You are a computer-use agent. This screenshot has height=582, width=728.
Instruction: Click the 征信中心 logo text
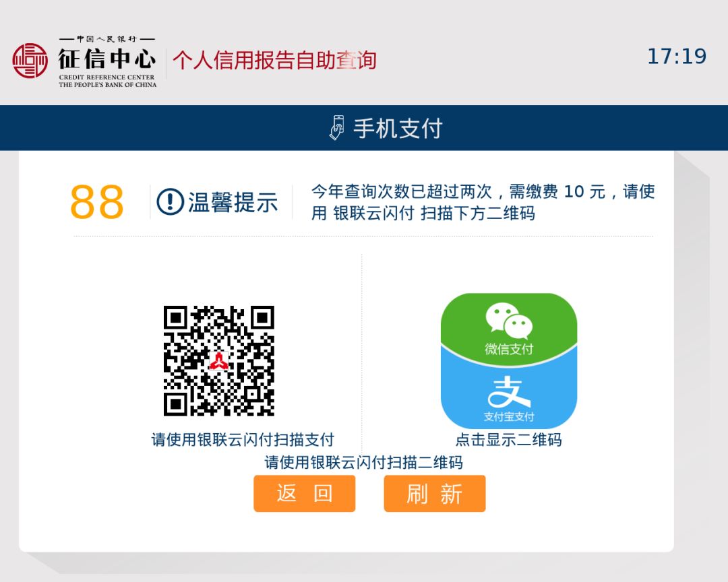(107, 59)
